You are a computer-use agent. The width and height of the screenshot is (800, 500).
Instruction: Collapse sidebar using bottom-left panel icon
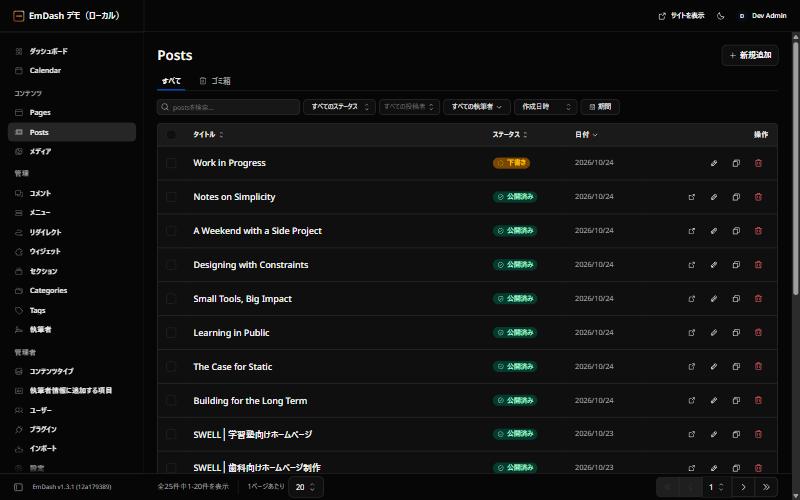pyautogui.click(x=18, y=487)
